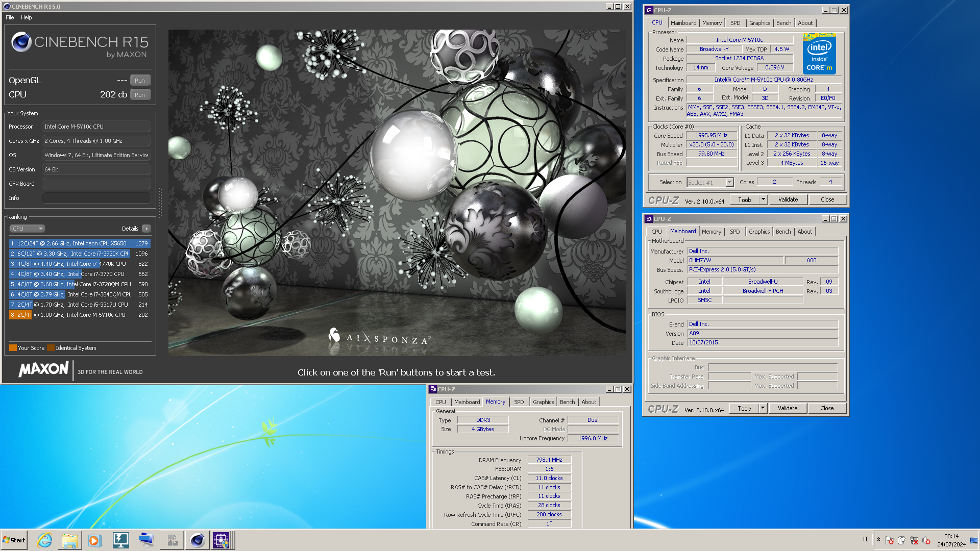Open Windows Media Player from the taskbar
The height and width of the screenshot is (551, 980).
coord(95,540)
